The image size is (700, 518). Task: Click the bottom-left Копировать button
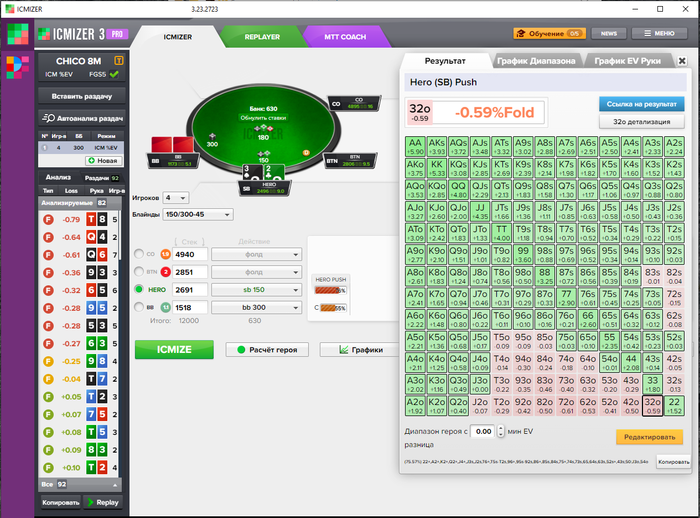61,502
